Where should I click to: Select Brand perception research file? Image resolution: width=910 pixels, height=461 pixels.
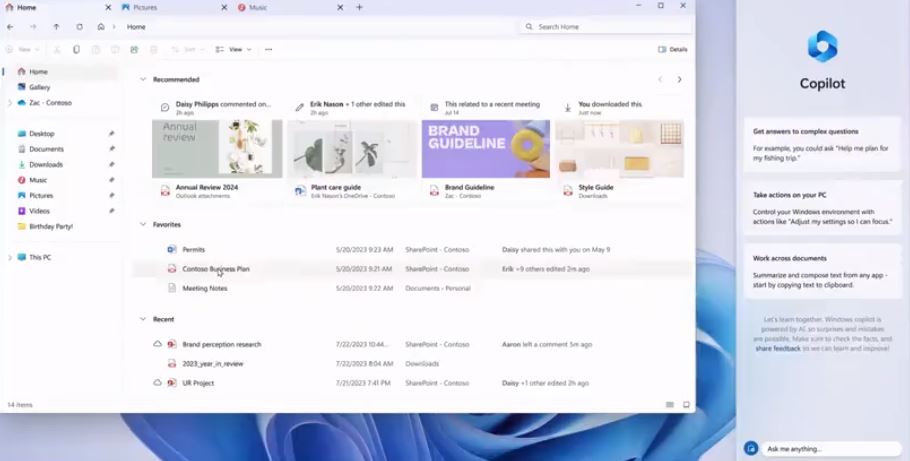click(412, 344)
